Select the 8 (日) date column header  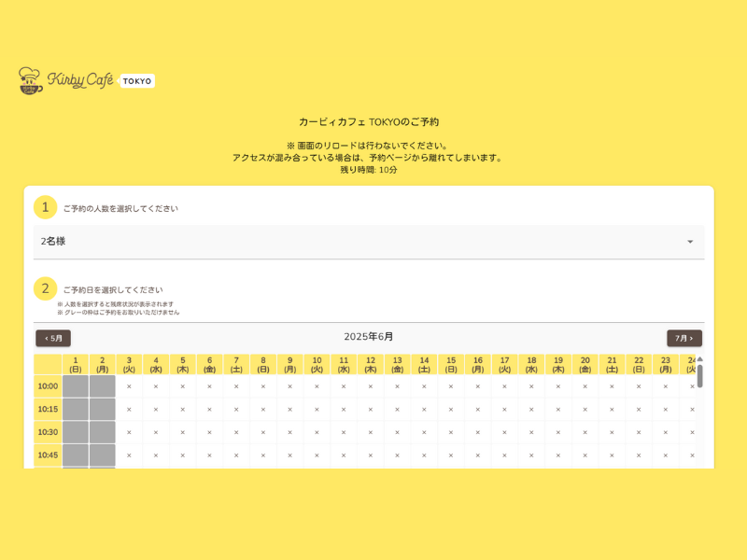[263, 365]
